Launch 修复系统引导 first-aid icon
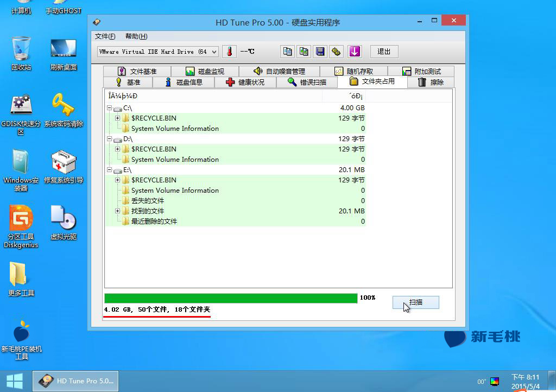 (x=64, y=167)
